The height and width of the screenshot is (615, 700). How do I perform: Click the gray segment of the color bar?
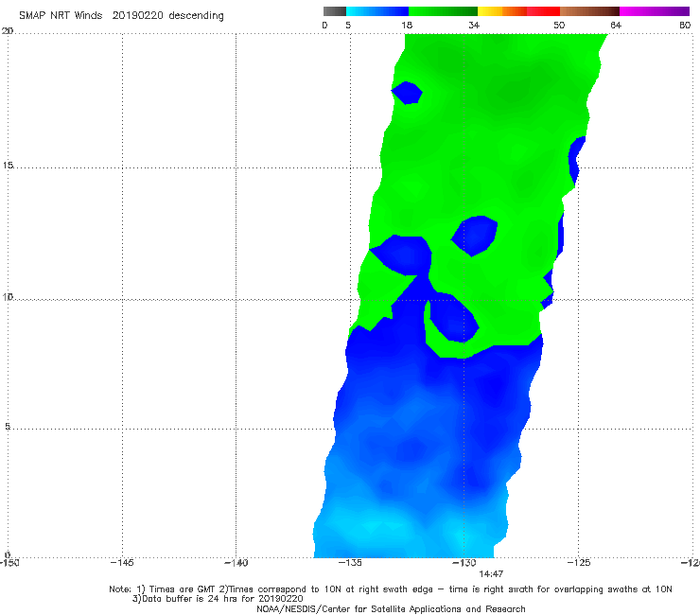(335, 11)
